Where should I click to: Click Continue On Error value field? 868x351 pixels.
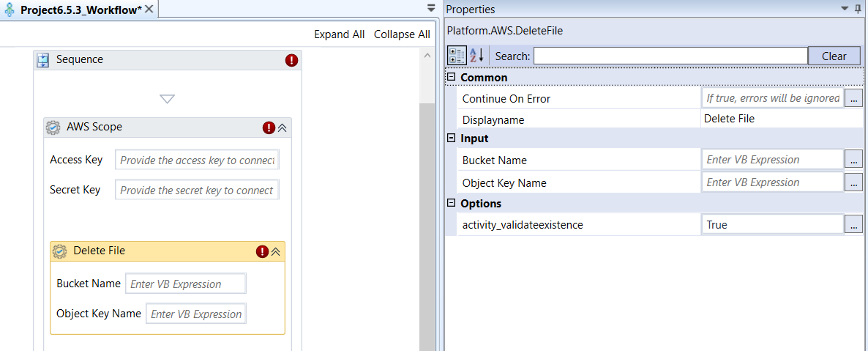772,99
